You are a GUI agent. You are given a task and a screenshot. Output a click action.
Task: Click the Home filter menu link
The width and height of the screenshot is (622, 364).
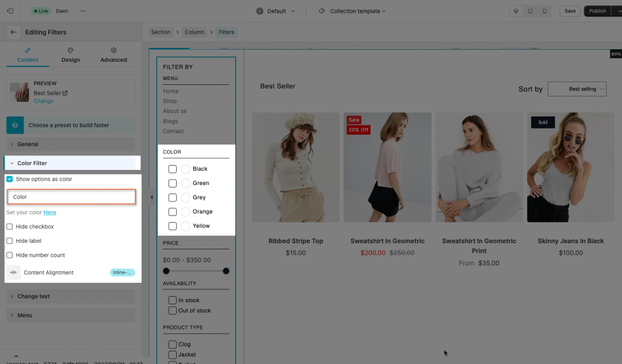pyautogui.click(x=171, y=91)
